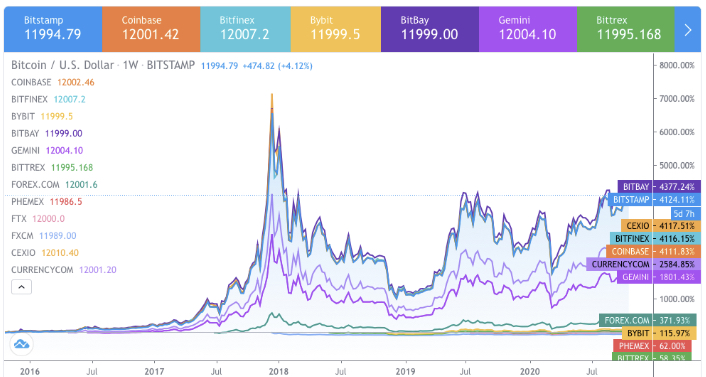This screenshot has height=377, width=706.
Task: Click the 1000.00% price axis tick
Action: point(677,299)
